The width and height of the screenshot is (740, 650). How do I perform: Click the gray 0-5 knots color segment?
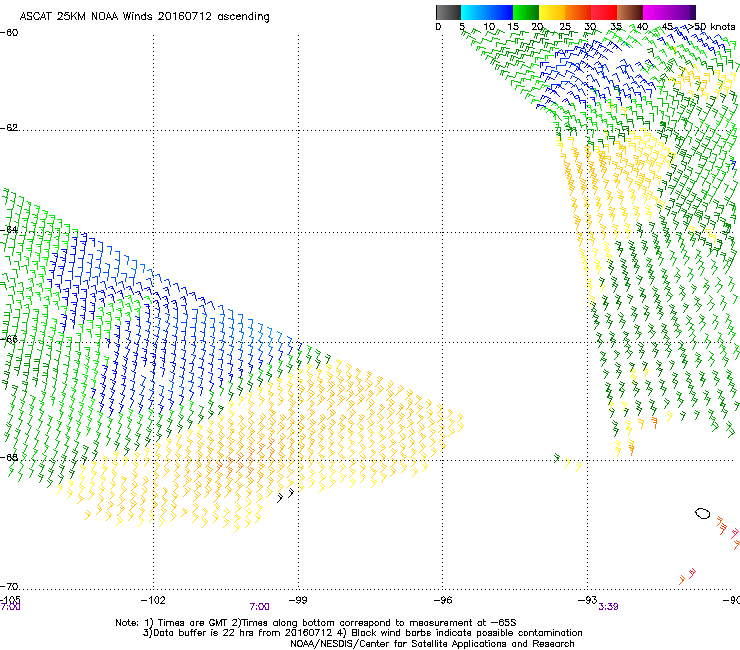[448, 12]
